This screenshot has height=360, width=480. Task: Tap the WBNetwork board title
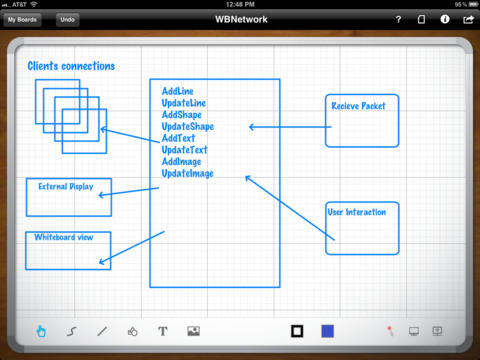click(241, 19)
